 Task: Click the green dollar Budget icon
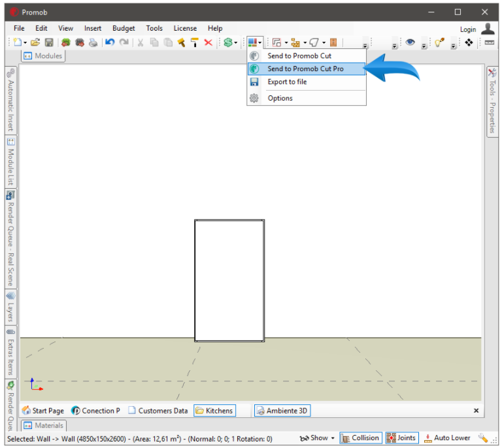[228, 42]
